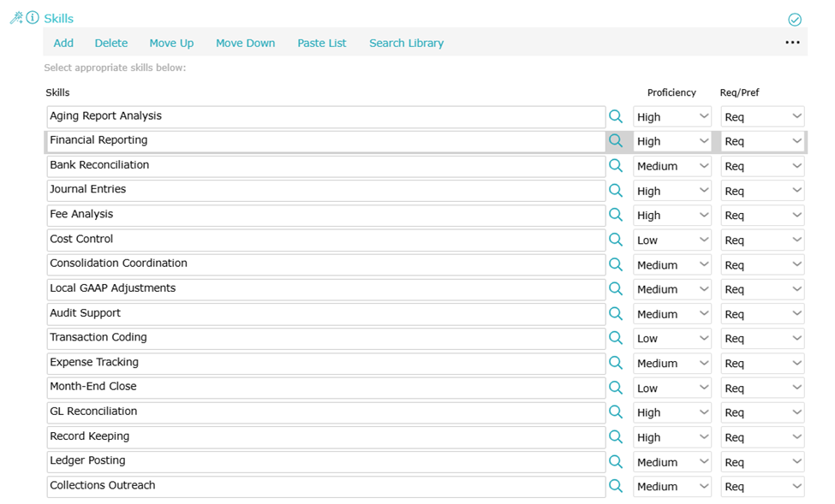Click Add in the Skills toolbar
Screen dimensions: 835x504
tap(63, 43)
